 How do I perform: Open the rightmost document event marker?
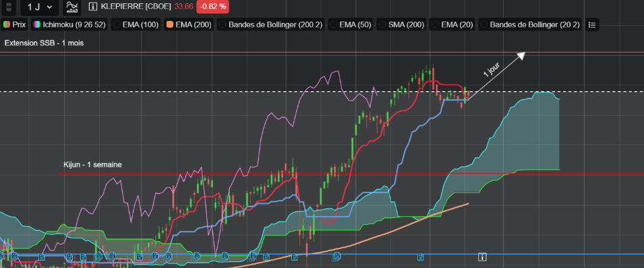421,257
